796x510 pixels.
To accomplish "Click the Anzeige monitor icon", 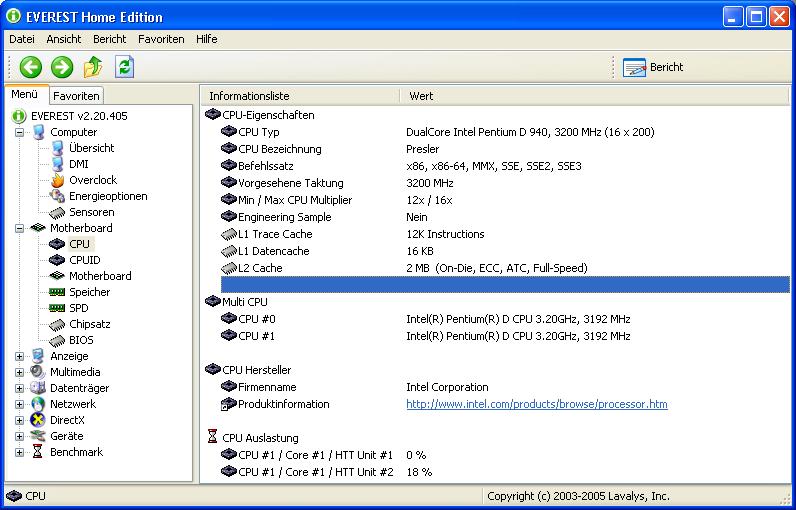I will tap(38, 356).
